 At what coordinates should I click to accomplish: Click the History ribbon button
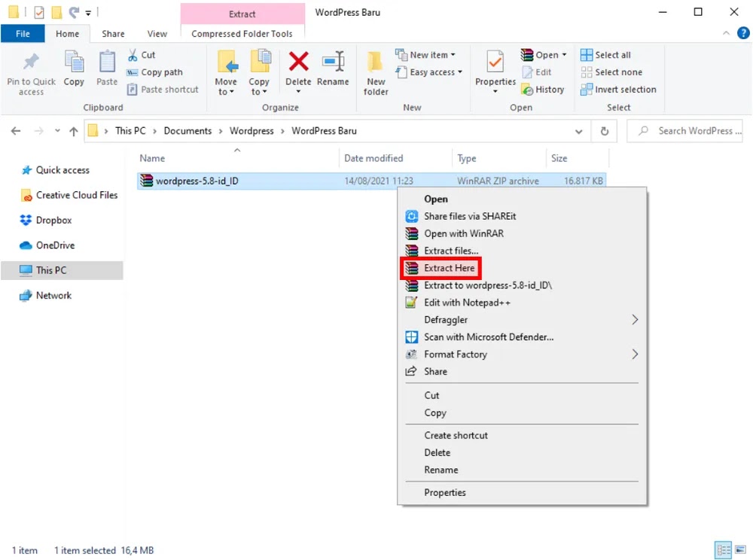[543, 90]
